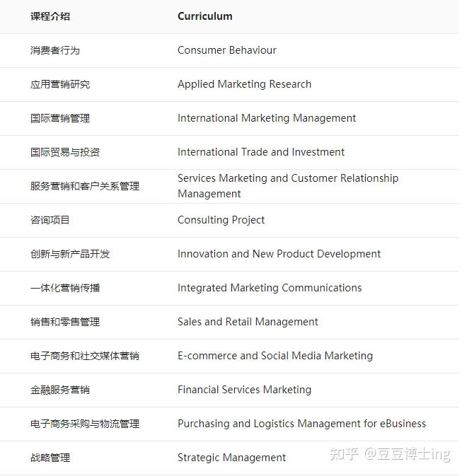Viewport: 462px width, 476px height.
Task: Click Sales and Retail Management row
Action: click(229, 322)
